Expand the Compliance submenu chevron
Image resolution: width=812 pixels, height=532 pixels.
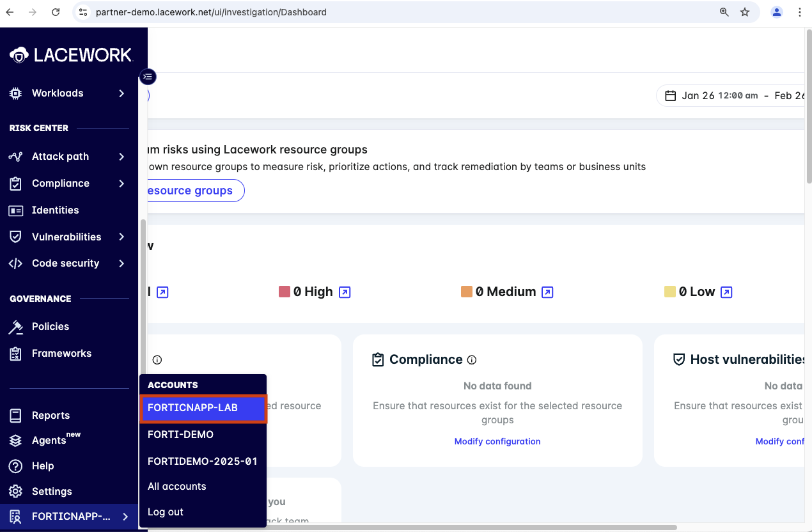(x=121, y=184)
